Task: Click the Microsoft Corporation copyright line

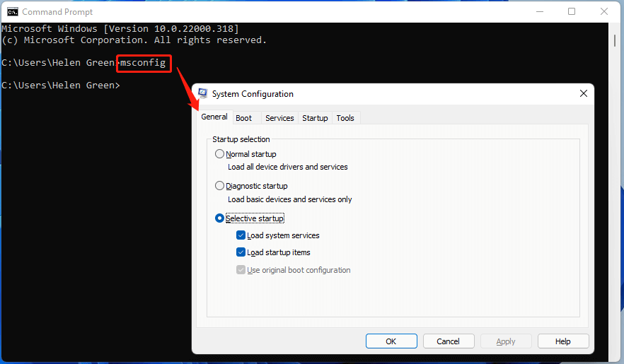Action: coord(134,40)
